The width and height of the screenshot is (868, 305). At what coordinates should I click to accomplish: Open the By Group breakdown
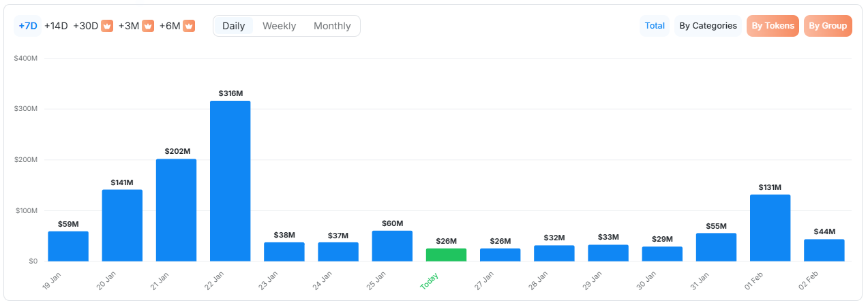pyautogui.click(x=828, y=26)
